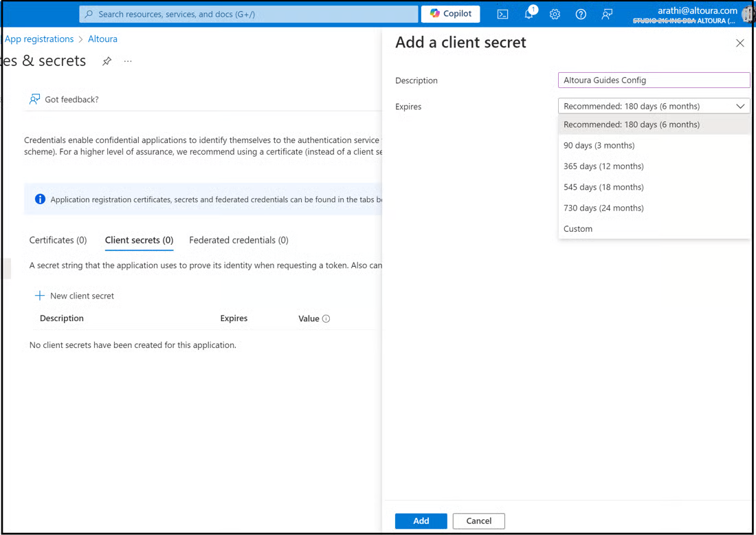Collapse the Expires dropdown box
Screen dimensions: 756x535
pyautogui.click(x=654, y=106)
